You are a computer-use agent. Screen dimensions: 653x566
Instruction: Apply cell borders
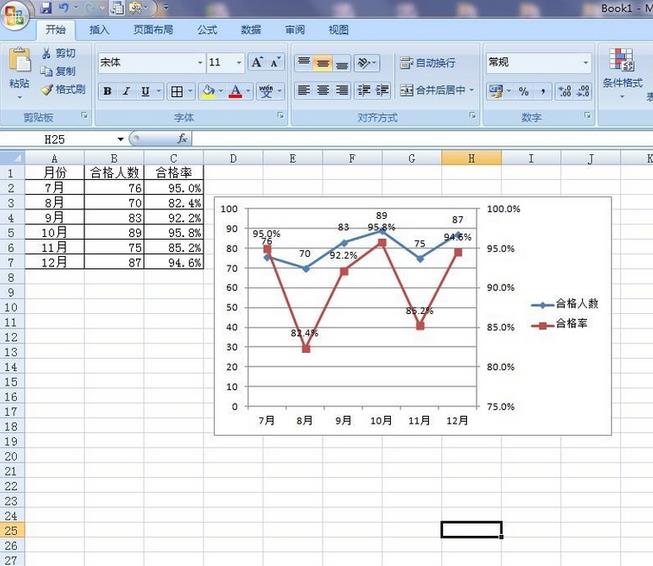[x=177, y=91]
